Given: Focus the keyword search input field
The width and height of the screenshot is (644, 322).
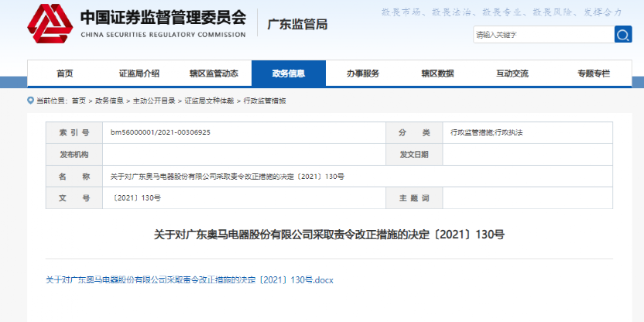Looking at the screenshot, I should tap(543, 35).
